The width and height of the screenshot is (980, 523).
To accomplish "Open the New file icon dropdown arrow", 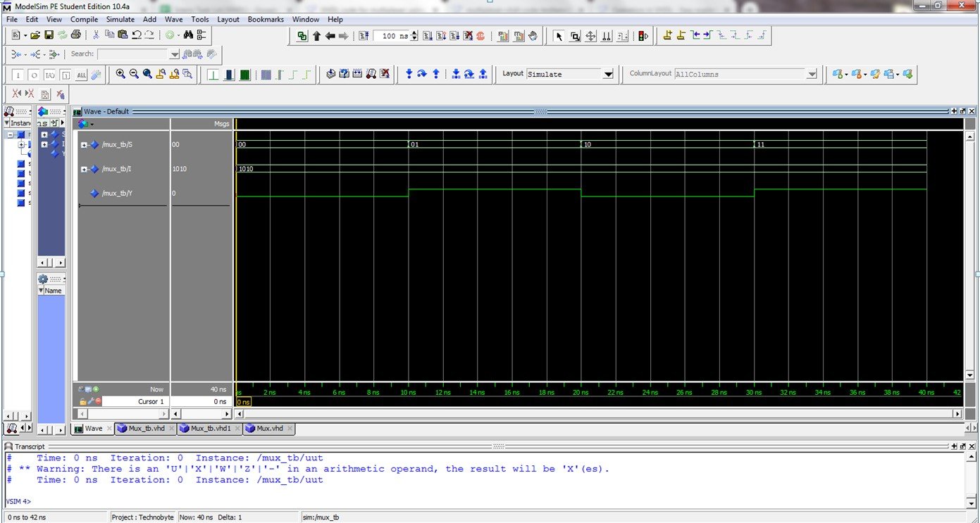I will [25, 35].
